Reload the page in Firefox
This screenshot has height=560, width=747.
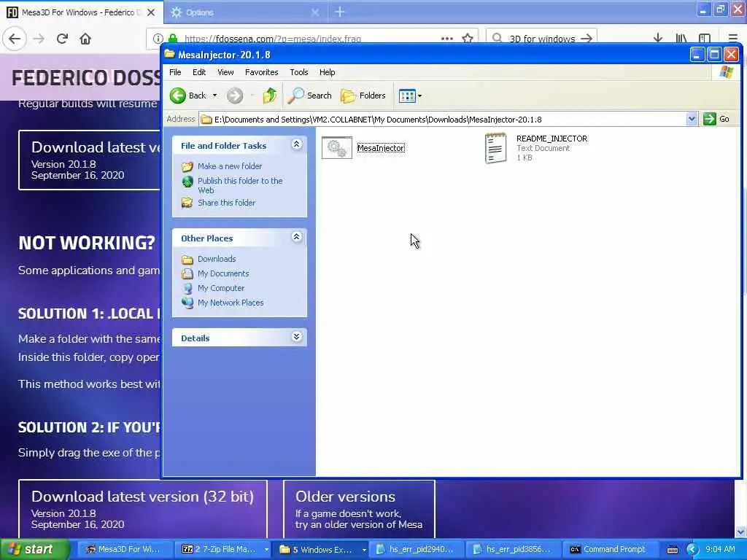click(x=62, y=39)
